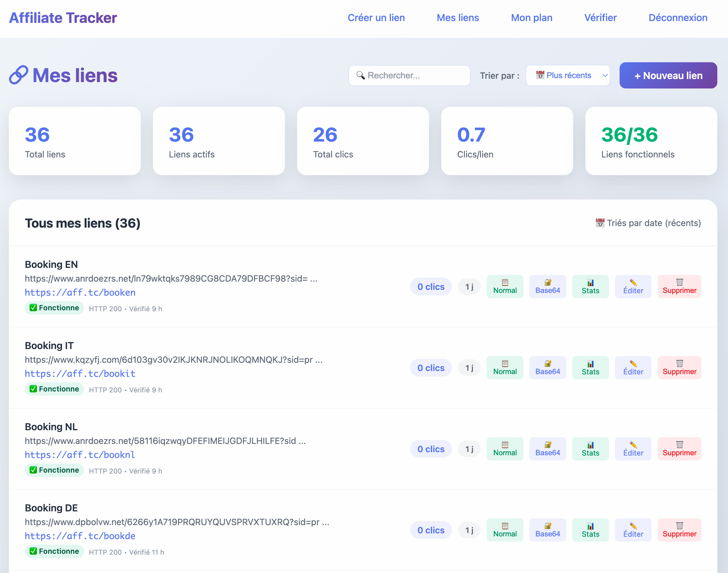Go to 'Créer un lien' menu

(x=376, y=18)
